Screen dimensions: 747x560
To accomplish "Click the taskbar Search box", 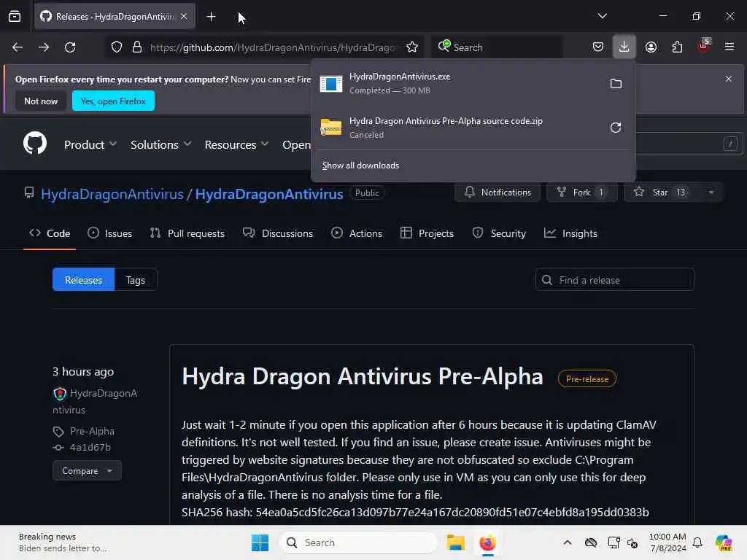I will click(x=359, y=542).
